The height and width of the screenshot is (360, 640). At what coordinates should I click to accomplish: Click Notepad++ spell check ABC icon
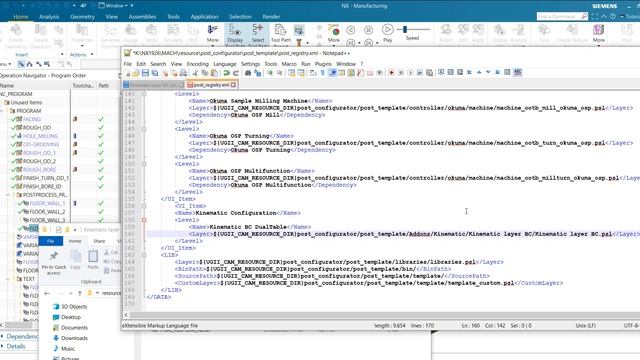[518, 72]
